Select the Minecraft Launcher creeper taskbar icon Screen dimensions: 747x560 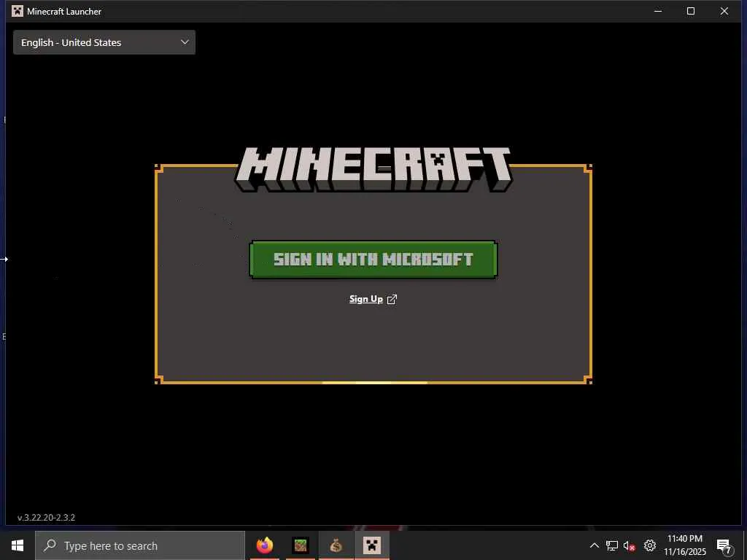click(x=371, y=545)
